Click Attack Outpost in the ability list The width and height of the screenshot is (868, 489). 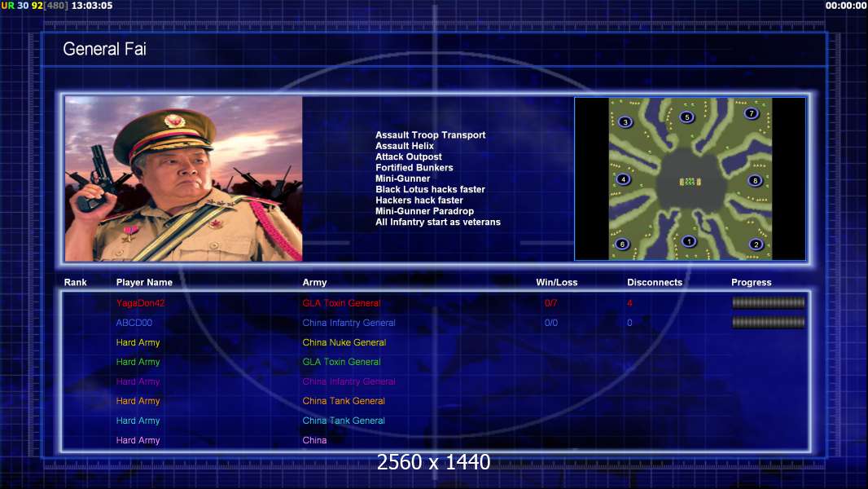click(409, 156)
